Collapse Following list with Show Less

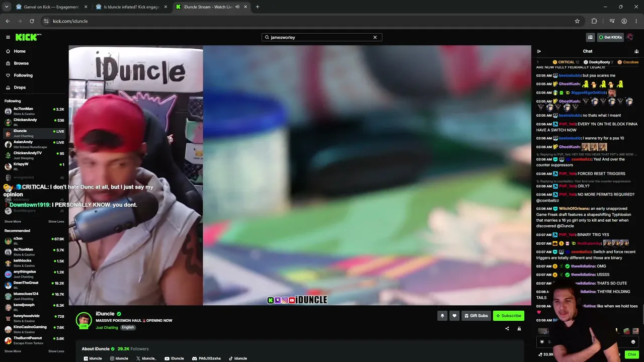click(56, 222)
